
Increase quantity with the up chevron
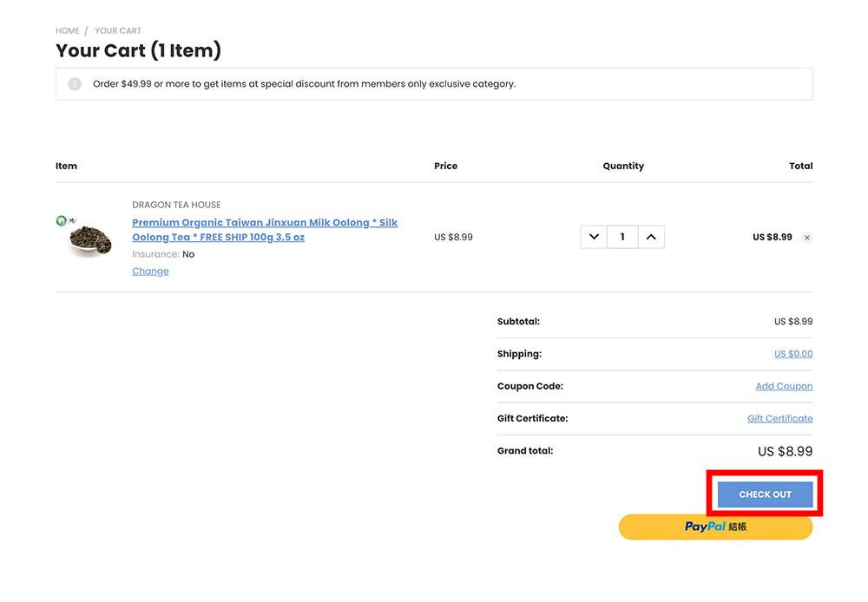(651, 237)
